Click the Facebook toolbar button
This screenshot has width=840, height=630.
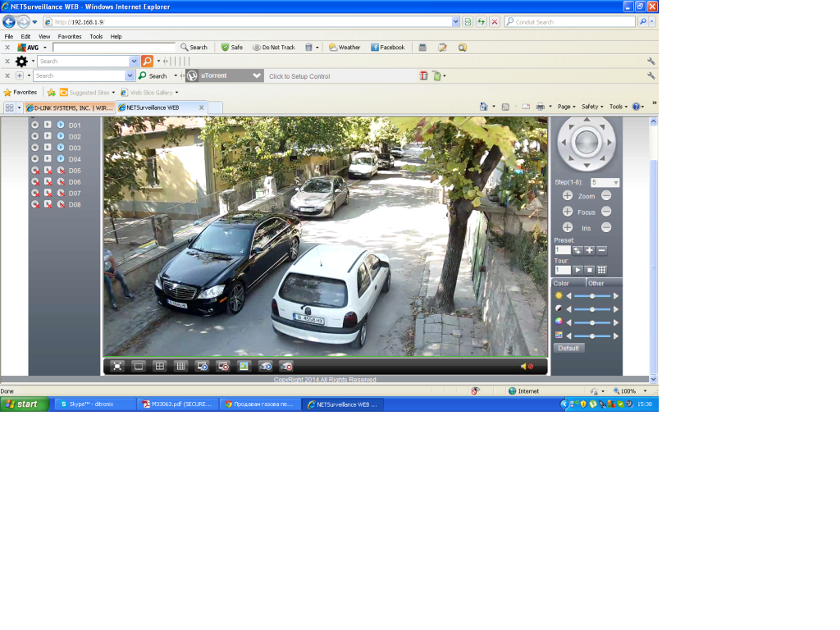coord(388,47)
